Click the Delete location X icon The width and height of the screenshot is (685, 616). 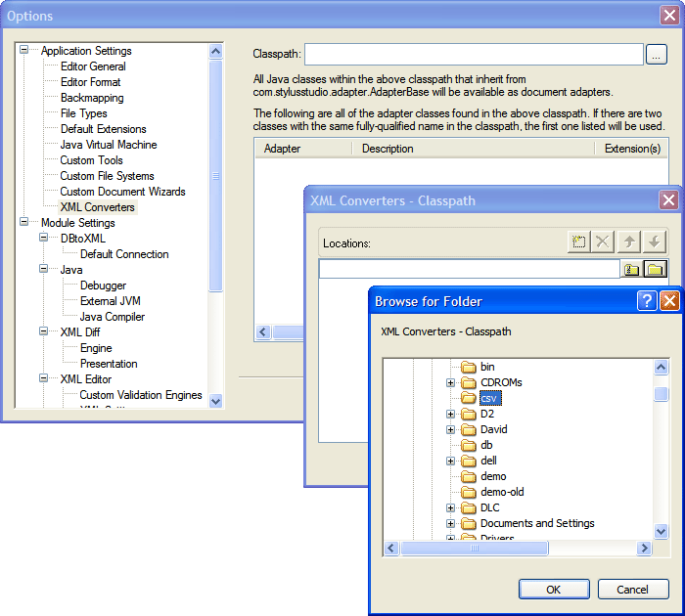pyautogui.click(x=605, y=242)
